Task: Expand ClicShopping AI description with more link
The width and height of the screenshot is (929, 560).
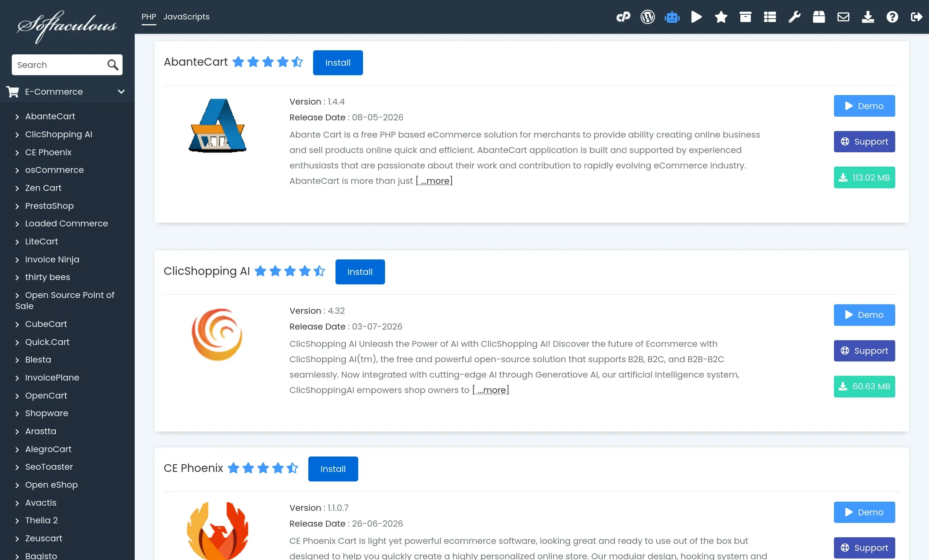Action: coord(490,390)
